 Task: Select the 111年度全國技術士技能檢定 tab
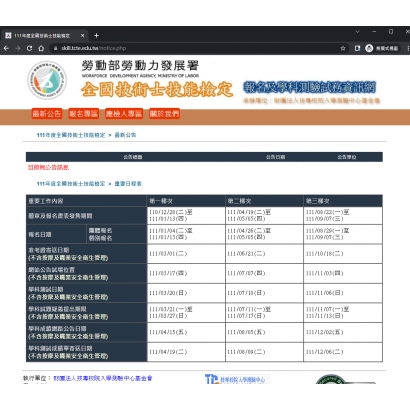coord(45,35)
